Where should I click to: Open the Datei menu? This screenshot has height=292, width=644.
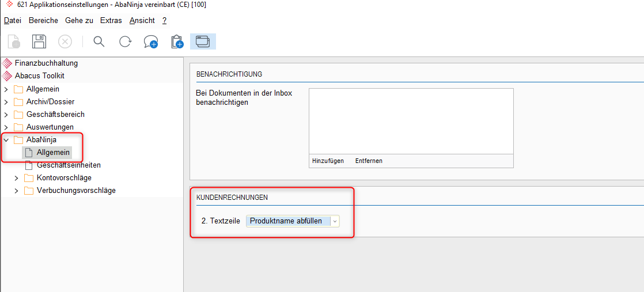pyautogui.click(x=13, y=21)
